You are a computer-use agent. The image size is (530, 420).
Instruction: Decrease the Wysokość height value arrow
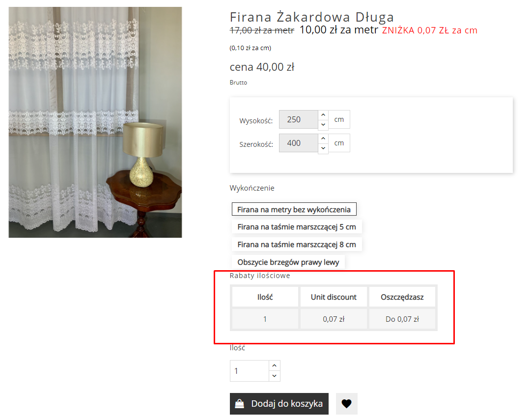[x=323, y=124]
